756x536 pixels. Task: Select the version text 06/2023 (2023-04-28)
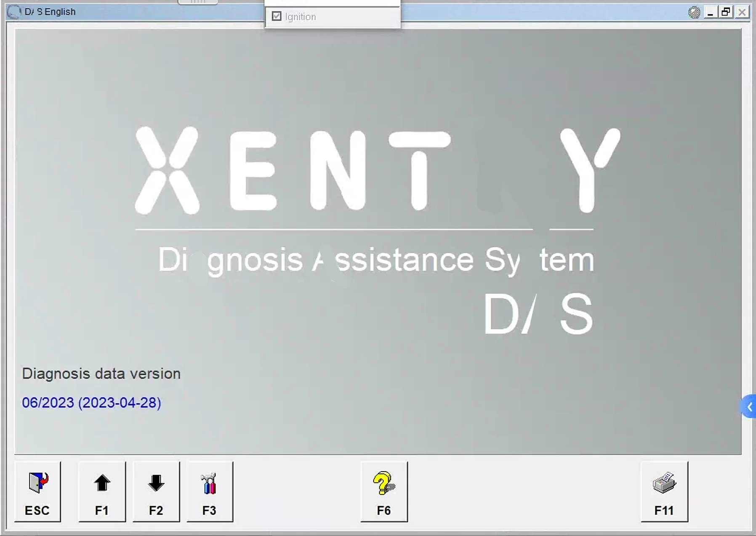pos(91,403)
